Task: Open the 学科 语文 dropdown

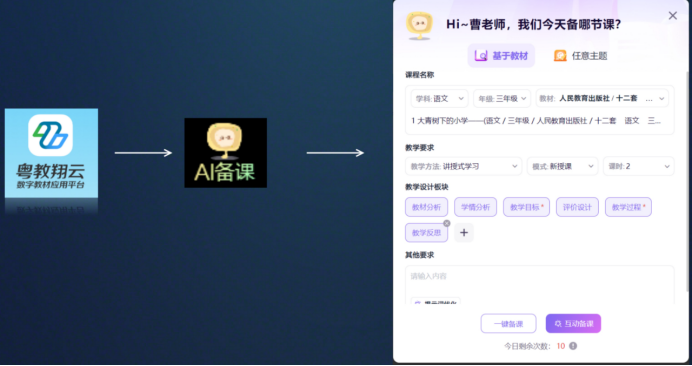Action: point(439,98)
